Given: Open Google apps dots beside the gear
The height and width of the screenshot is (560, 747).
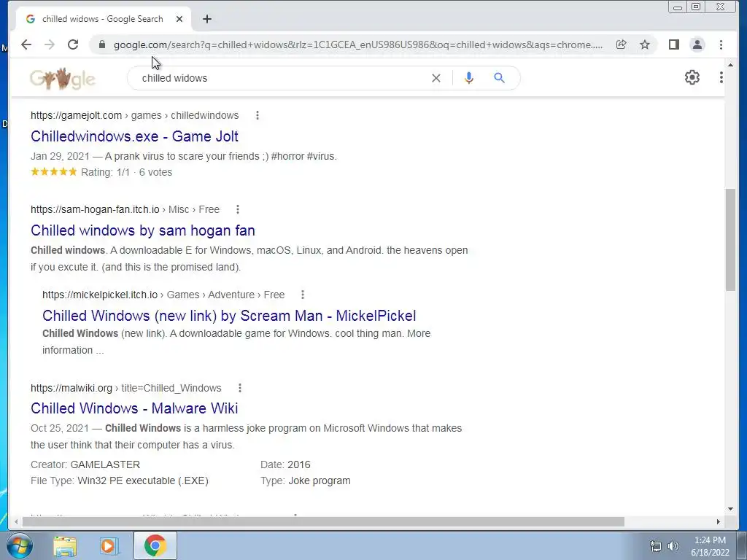Looking at the screenshot, I should pyautogui.click(x=721, y=77).
